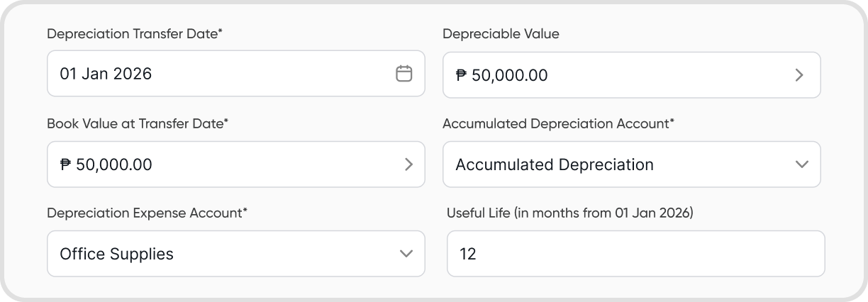Open the calendar picker for transfer date
Image resolution: width=868 pixels, height=302 pixels.
point(404,74)
